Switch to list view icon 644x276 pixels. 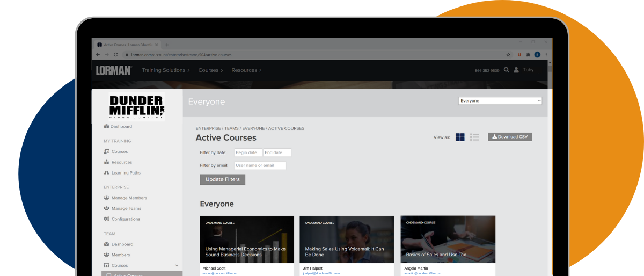point(474,137)
